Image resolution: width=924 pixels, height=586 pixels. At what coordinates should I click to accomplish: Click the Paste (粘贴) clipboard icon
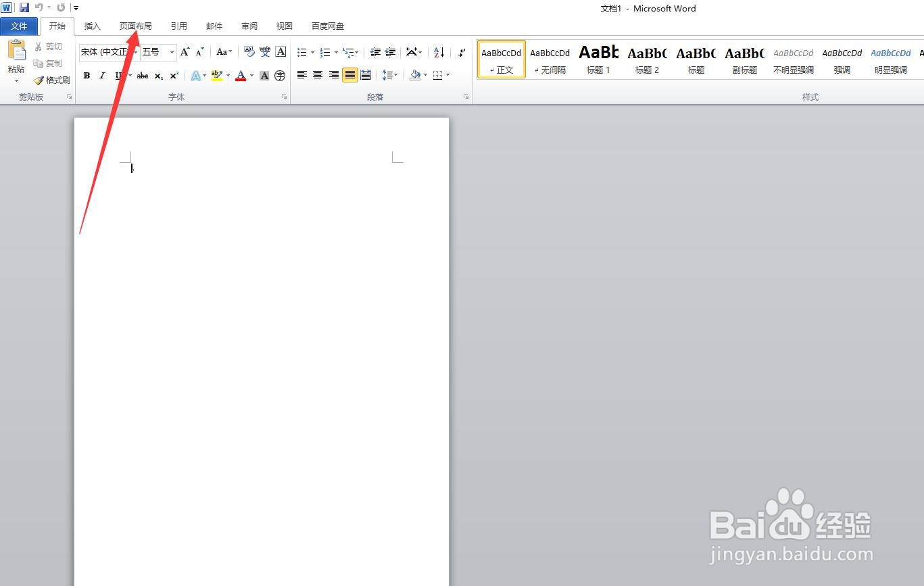(x=16, y=51)
